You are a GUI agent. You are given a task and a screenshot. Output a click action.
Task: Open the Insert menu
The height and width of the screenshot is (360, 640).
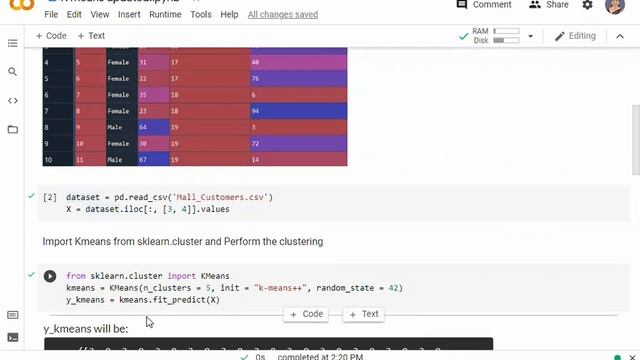(x=129, y=15)
